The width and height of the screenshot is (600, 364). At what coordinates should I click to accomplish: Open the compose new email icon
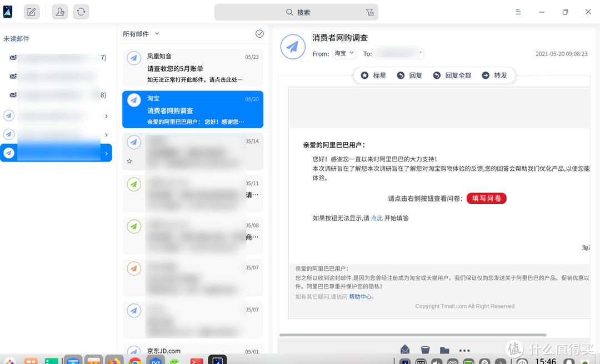[32, 11]
